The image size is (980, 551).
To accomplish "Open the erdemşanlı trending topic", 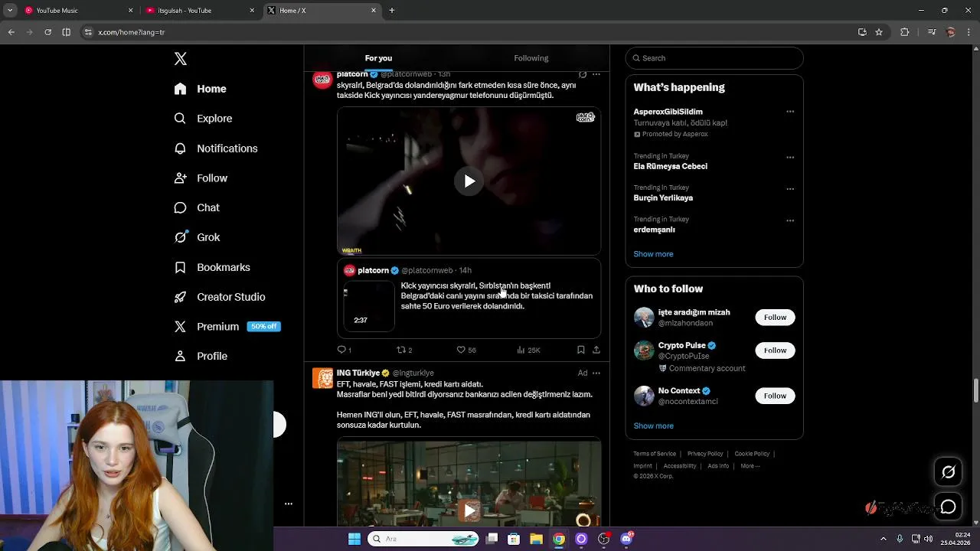I will (x=654, y=230).
